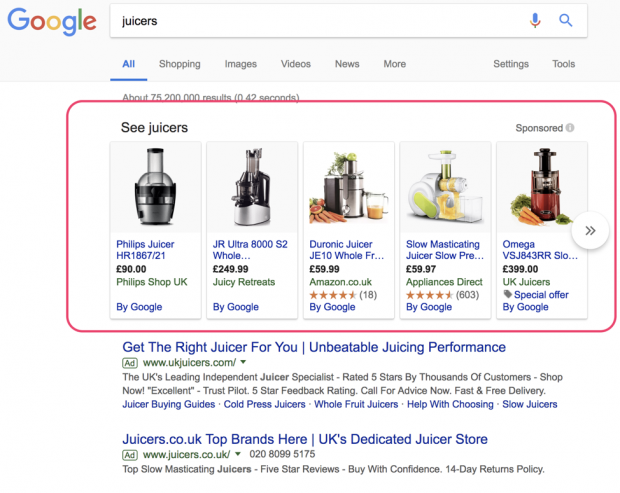Viewport: 620px width, 493px height.
Task: Open the Slow Juicers sitelink
Action: 529,404
